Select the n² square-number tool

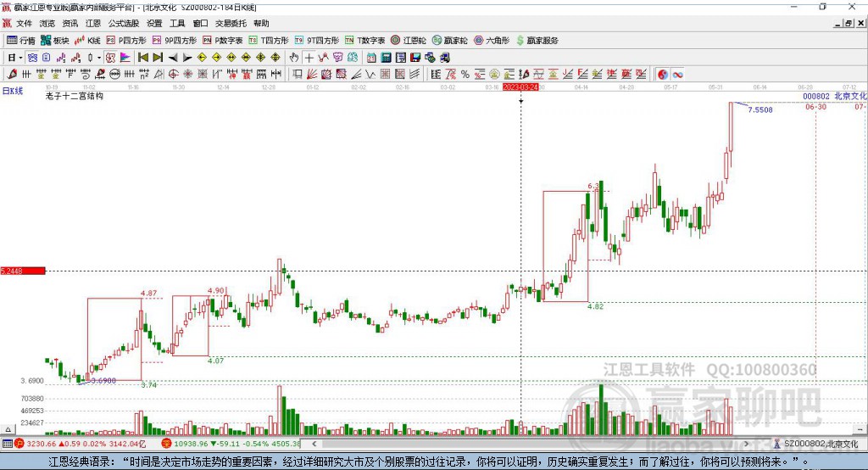pos(144,75)
